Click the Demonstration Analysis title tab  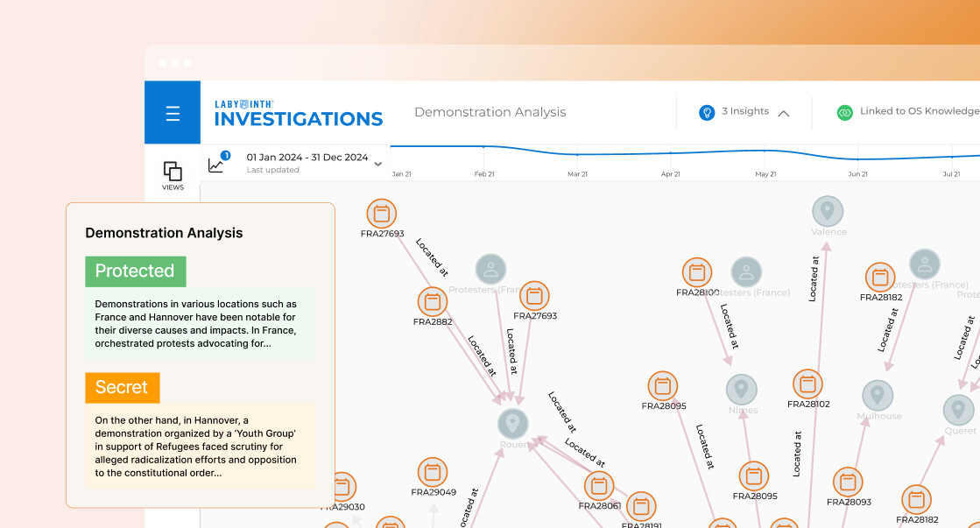pos(490,112)
